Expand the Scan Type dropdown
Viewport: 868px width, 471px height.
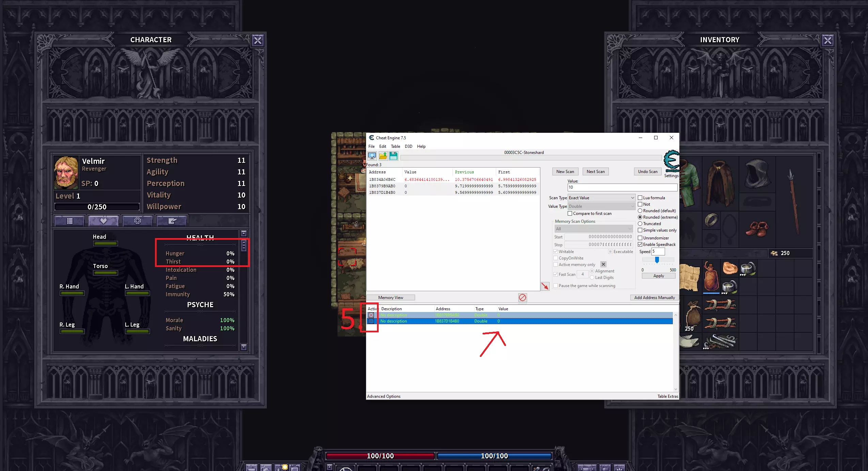tap(601, 198)
